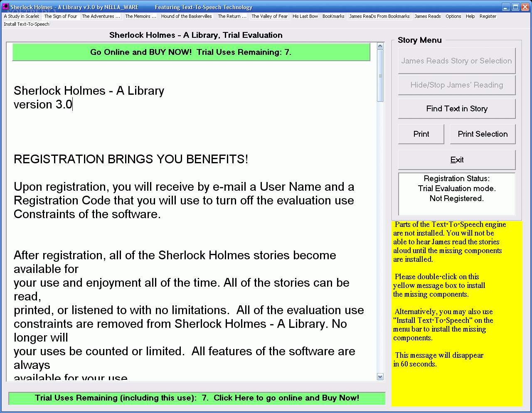
Task: Open The Valley of Fear menu
Action: (x=270, y=16)
